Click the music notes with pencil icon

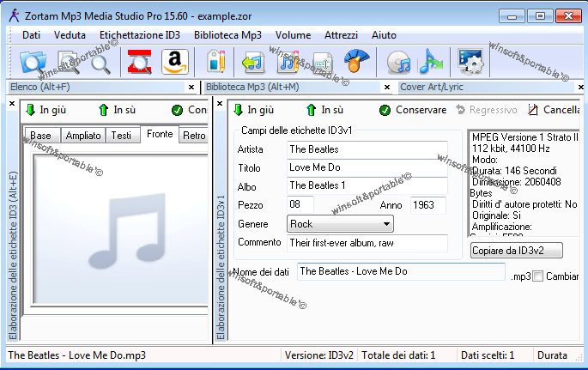pos(288,62)
